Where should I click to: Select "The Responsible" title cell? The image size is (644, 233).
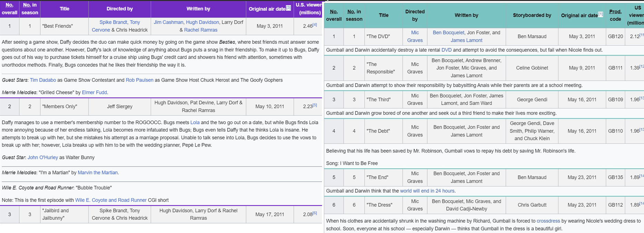coord(384,68)
